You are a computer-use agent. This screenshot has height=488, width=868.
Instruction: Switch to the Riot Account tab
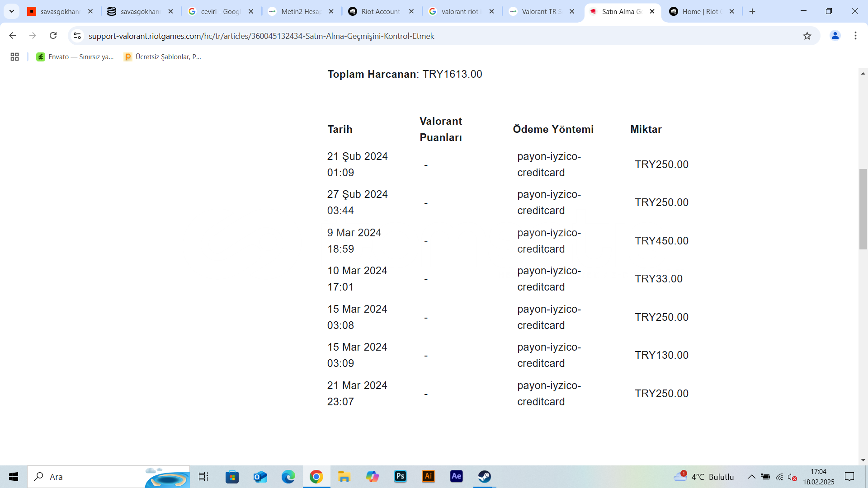click(380, 11)
